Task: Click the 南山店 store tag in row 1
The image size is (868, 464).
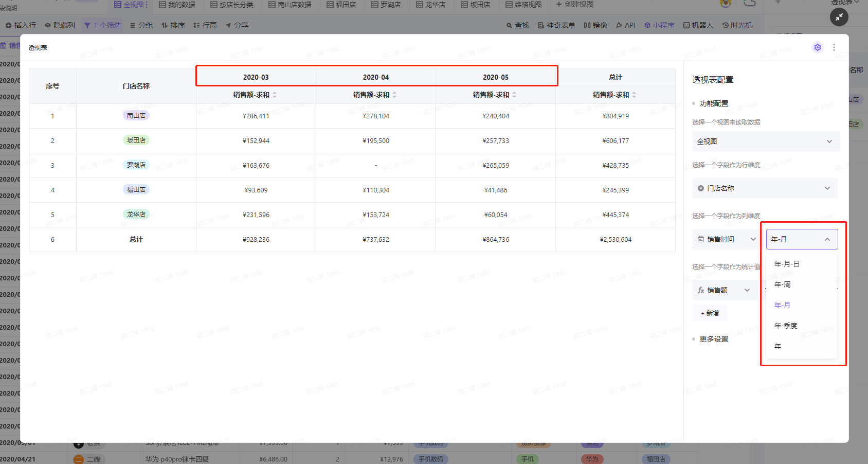Action: [136, 116]
